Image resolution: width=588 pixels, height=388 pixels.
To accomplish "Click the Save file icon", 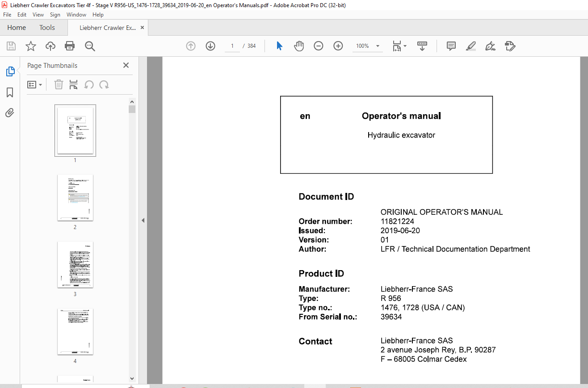I will pyautogui.click(x=11, y=46).
